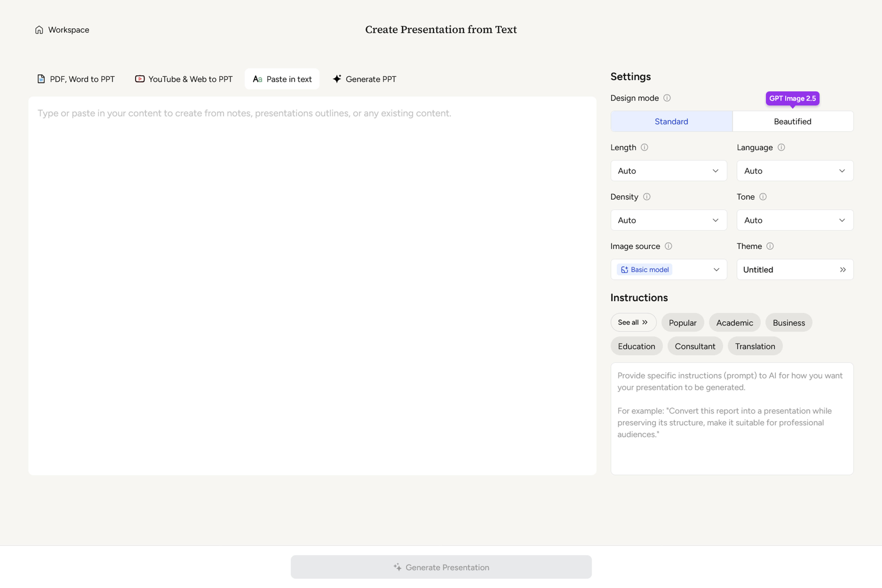The width and height of the screenshot is (882, 588).
Task: Click the Tone info icon
Action: click(763, 197)
